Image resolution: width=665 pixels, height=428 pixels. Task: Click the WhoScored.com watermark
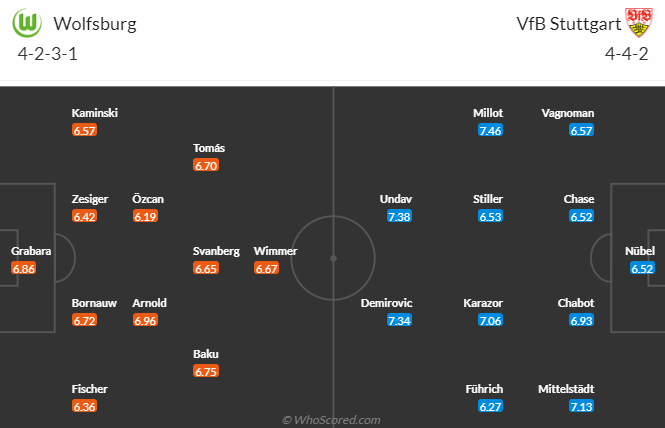pyautogui.click(x=331, y=420)
